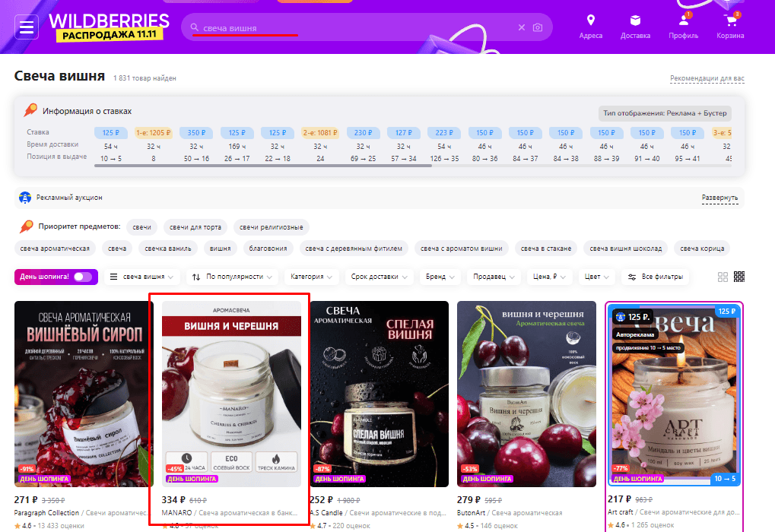Click Авторекламa badge on Art craft card
The height and width of the screenshot is (532, 775).
(635, 334)
